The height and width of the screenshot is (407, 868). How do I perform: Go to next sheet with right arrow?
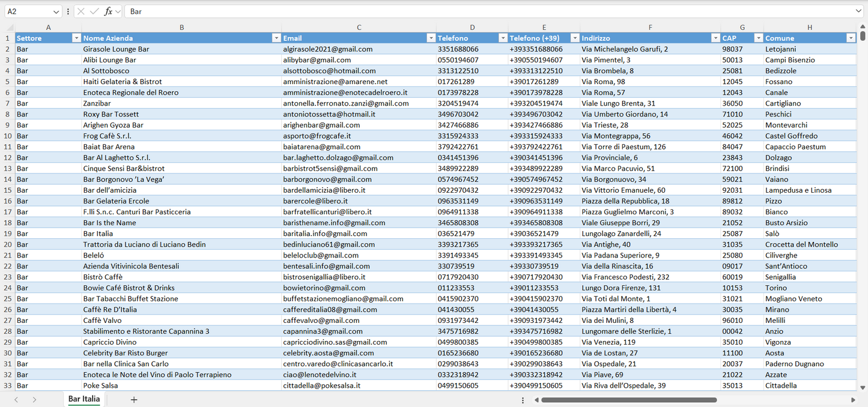[34, 400]
